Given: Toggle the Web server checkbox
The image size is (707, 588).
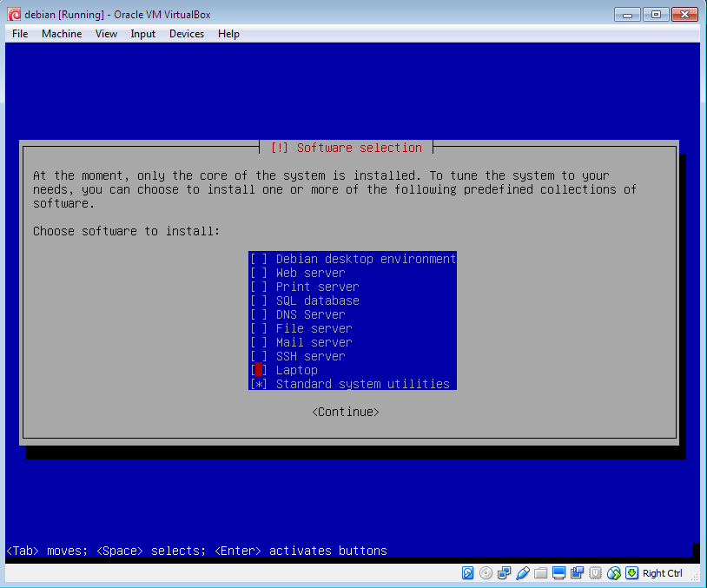Looking at the screenshot, I should (x=259, y=274).
